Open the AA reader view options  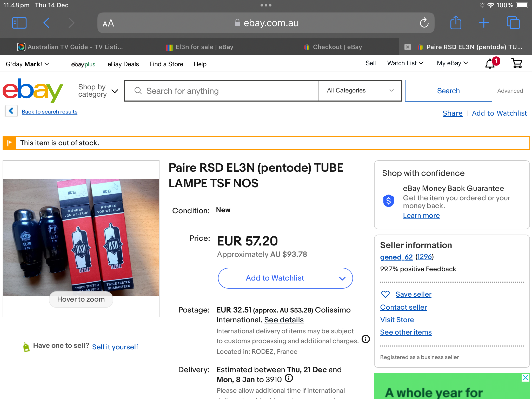108,23
